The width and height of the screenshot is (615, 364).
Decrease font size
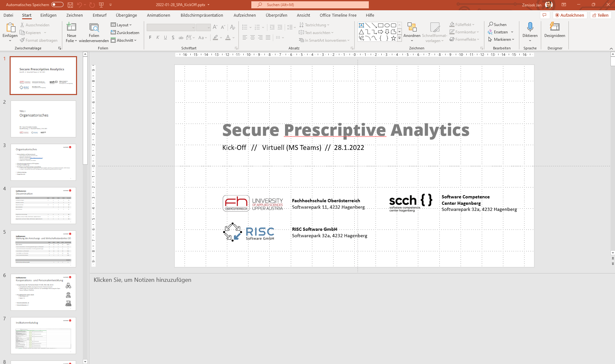223,27
